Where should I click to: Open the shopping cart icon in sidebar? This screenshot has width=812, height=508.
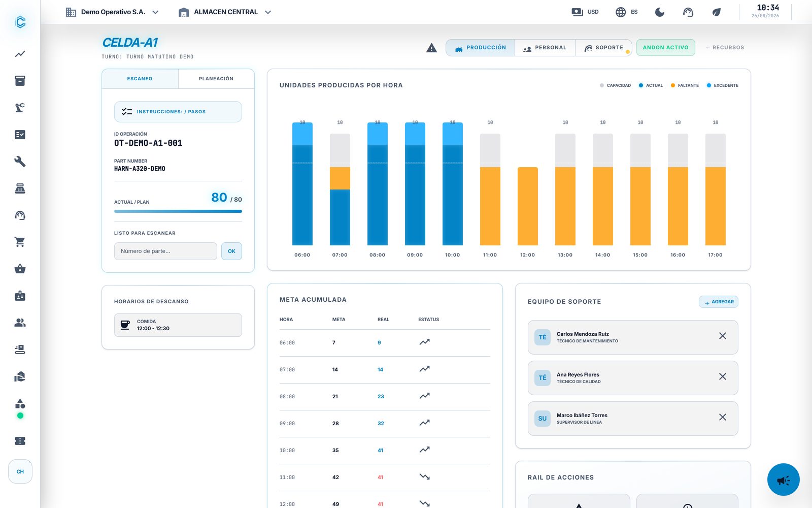click(20, 242)
